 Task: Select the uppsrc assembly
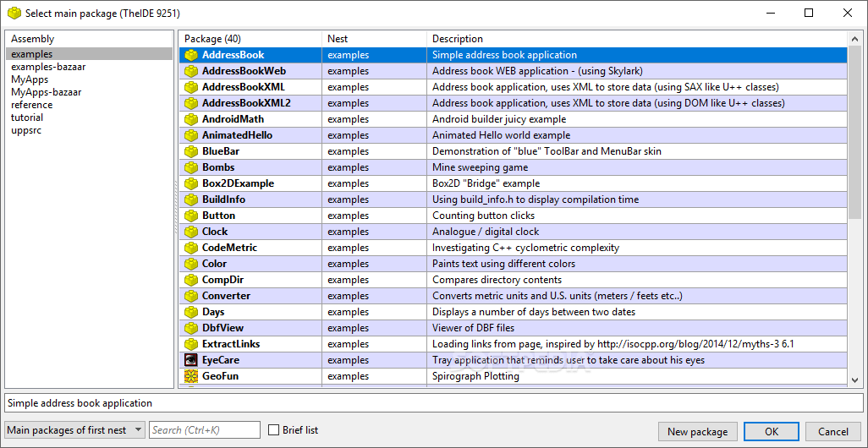click(x=89, y=130)
